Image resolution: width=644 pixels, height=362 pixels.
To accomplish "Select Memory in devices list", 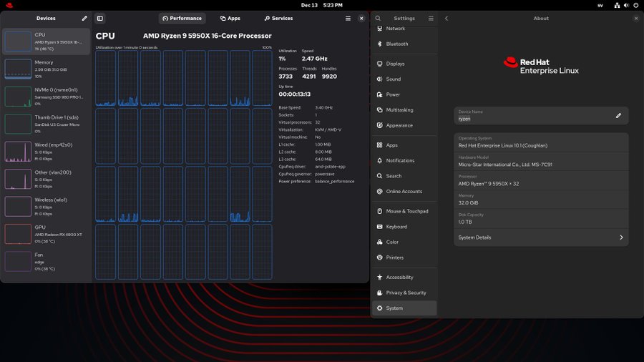I will (x=47, y=69).
